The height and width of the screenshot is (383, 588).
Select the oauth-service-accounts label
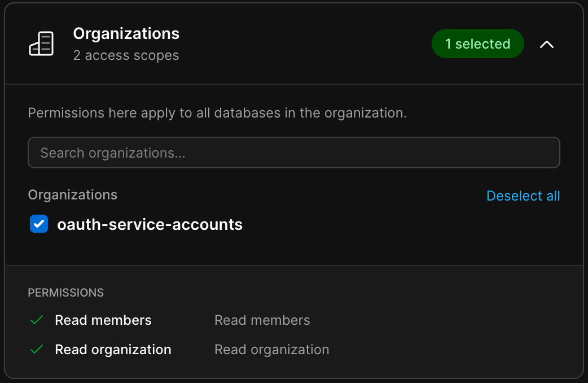tap(150, 224)
